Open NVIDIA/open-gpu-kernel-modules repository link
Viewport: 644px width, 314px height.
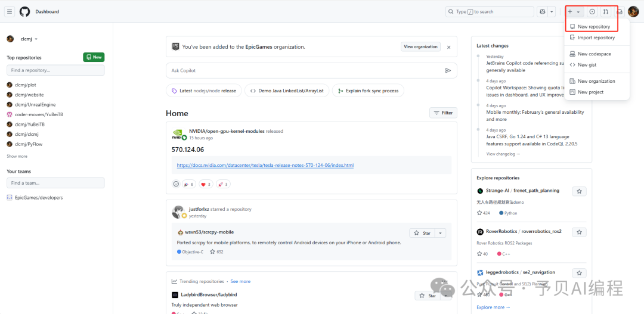tap(227, 131)
